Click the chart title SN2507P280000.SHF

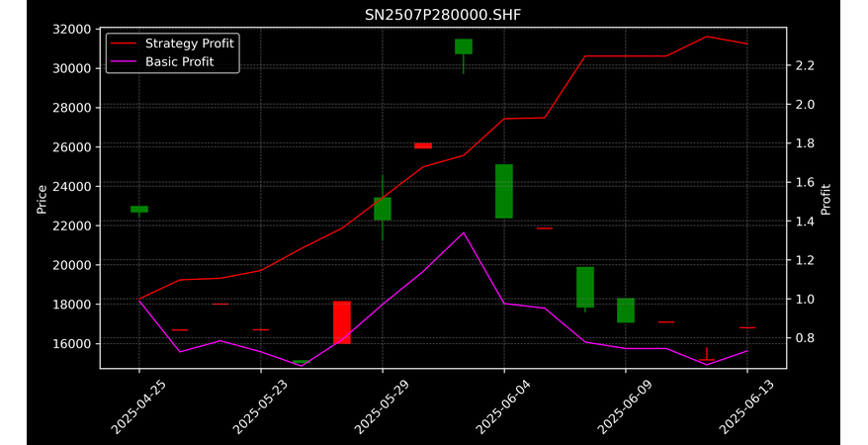pyautogui.click(x=443, y=15)
